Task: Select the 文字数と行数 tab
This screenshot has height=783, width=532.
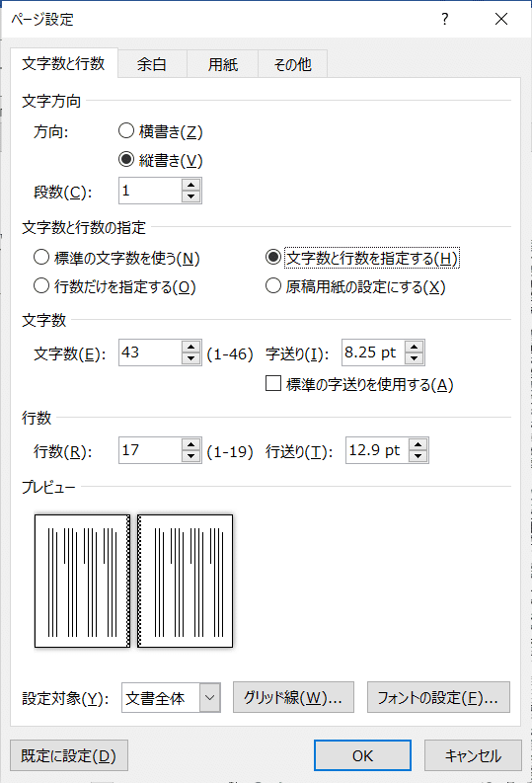Action: tap(63, 63)
